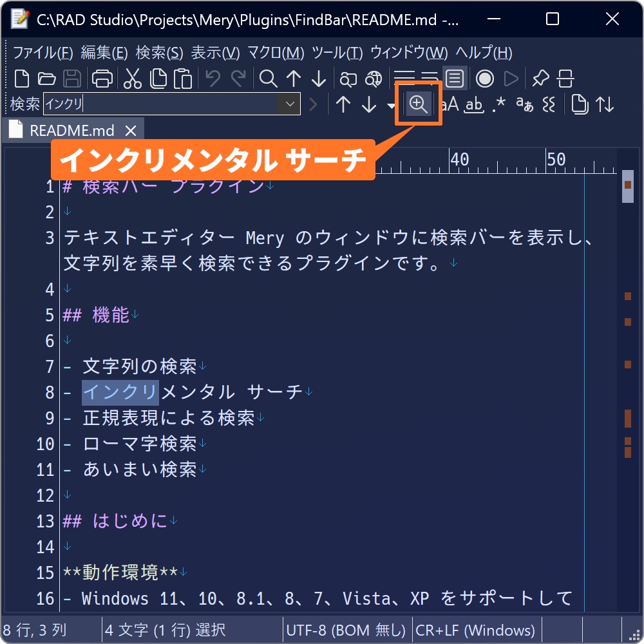Click highlighted 'インクリ' match on line 8
This screenshot has height=644, width=644.
(120, 392)
